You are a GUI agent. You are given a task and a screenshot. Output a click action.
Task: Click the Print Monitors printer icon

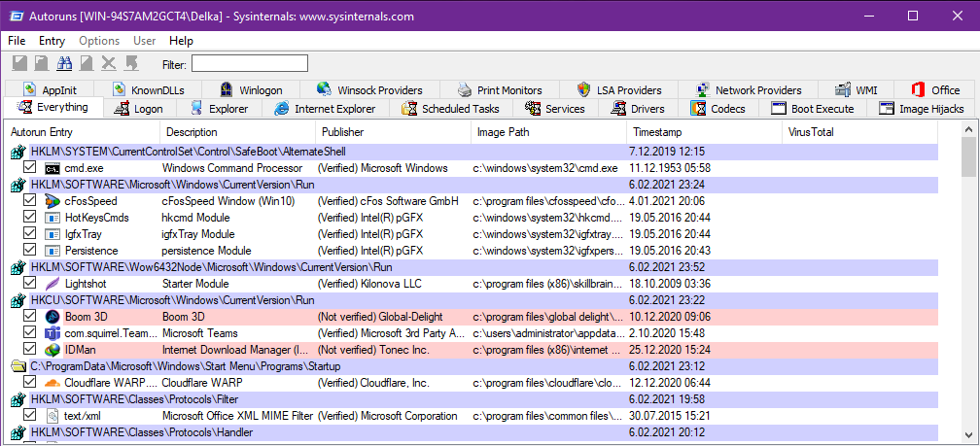tap(465, 89)
